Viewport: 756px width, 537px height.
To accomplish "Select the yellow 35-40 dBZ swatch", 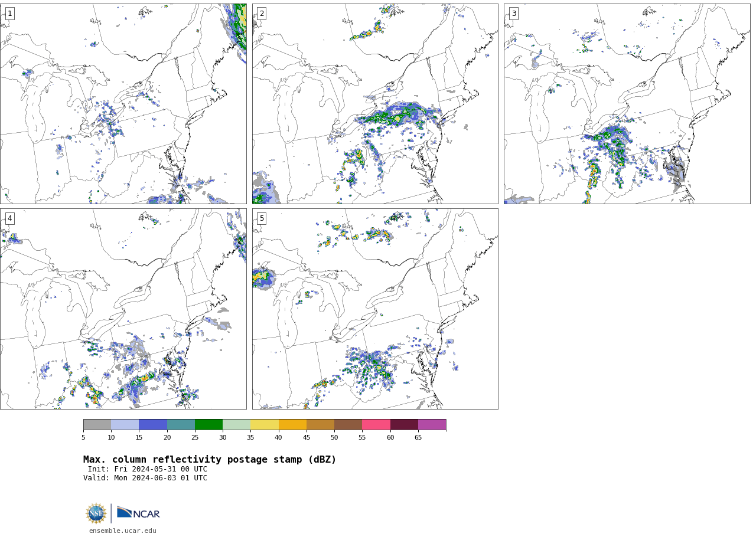I will coord(265,425).
